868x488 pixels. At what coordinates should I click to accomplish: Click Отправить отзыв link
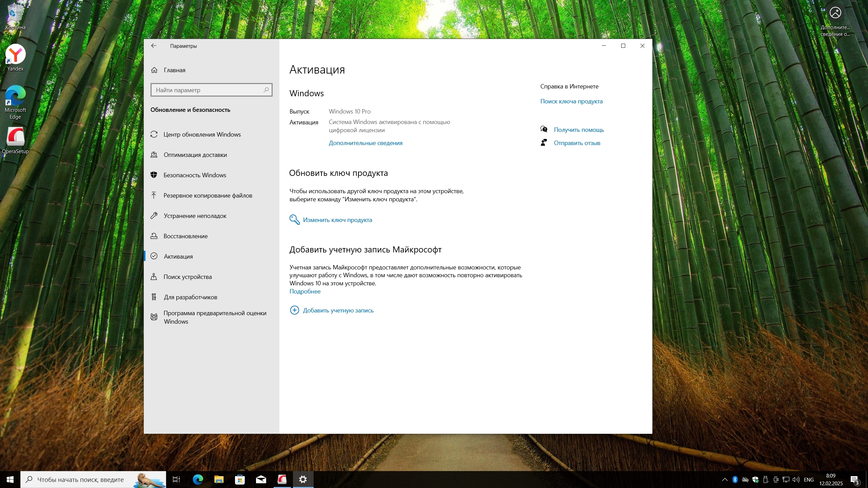tap(577, 143)
